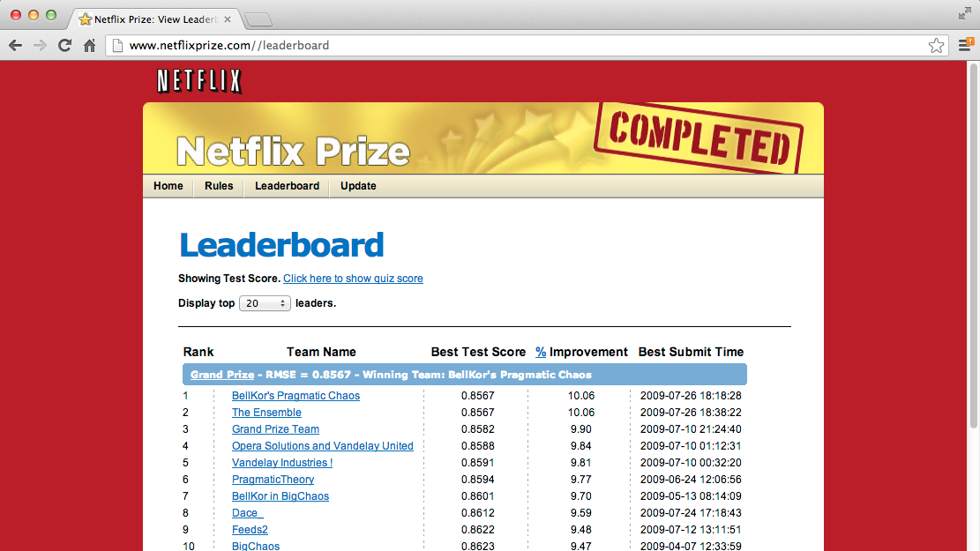This screenshot has height=551, width=980.
Task: Open Grand Prize Team link
Action: [x=275, y=429]
